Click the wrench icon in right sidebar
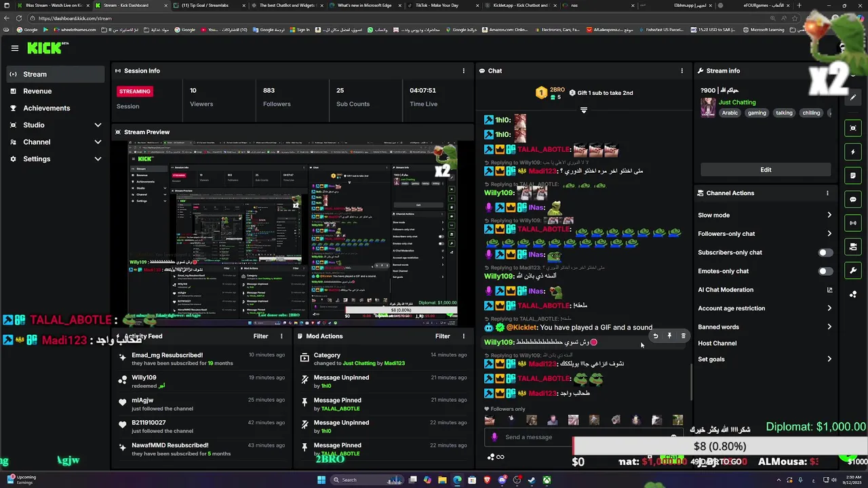868x488 pixels. coord(853,270)
